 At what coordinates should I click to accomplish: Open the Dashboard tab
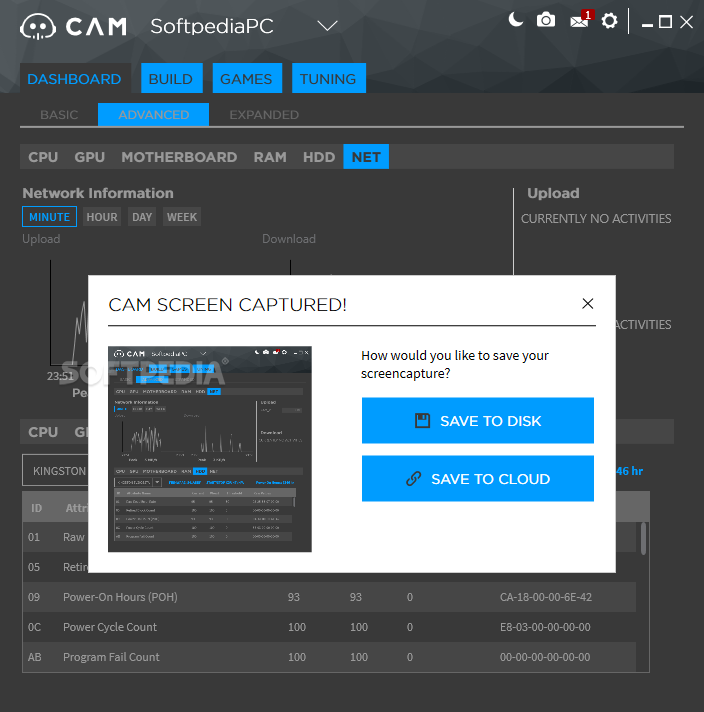[x=74, y=79]
